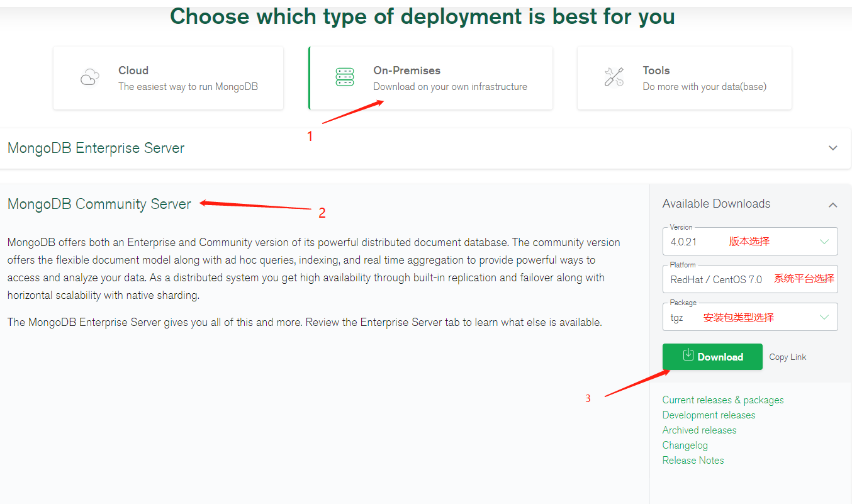
Task: Click the download arrow icon in Download button
Action: 688,354
